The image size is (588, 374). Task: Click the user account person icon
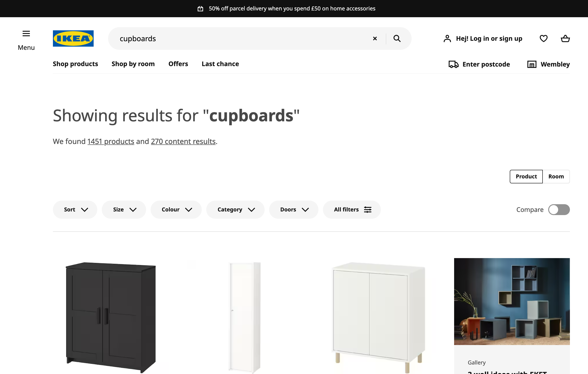tap(447, 38)
